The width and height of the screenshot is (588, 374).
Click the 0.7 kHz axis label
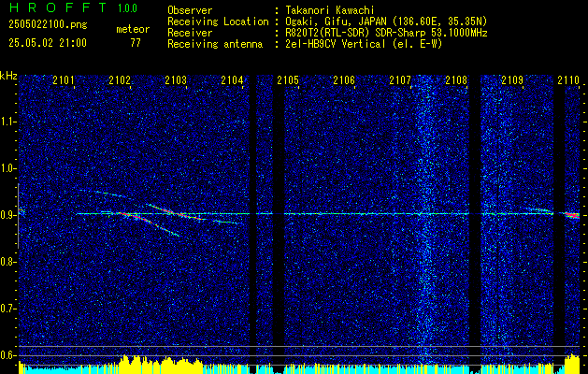pyautogui.click(x=7, y=309)
